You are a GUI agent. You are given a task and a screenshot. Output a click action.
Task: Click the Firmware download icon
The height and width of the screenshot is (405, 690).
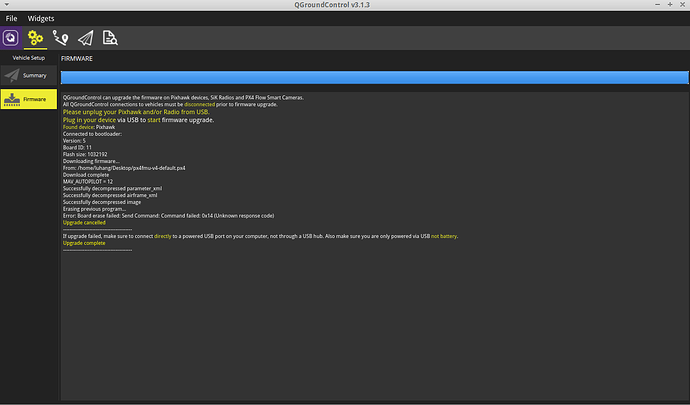click(12, 99)
